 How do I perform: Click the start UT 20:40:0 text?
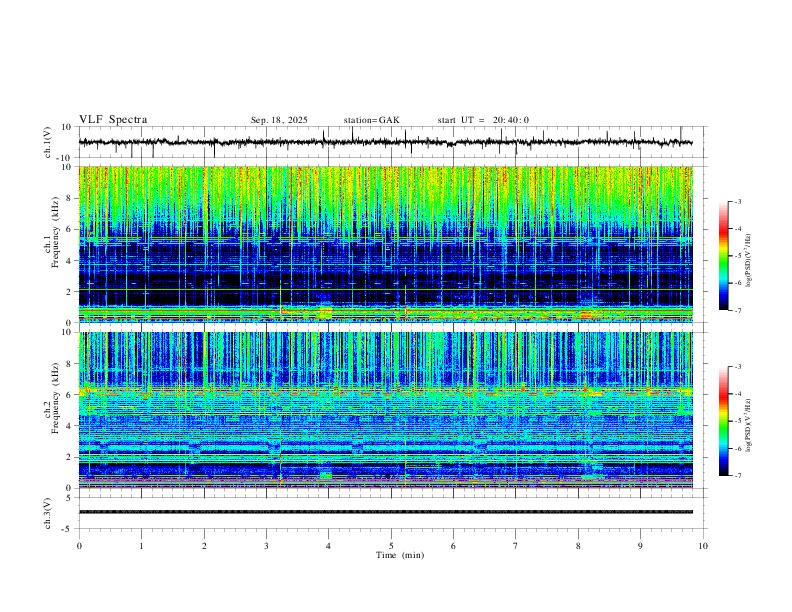[483, 120]
